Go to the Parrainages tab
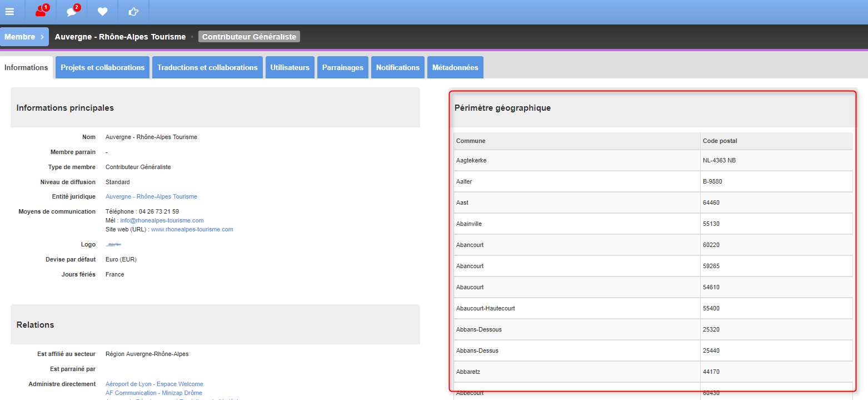The image size is (868, 400). [x=343, y=67]
